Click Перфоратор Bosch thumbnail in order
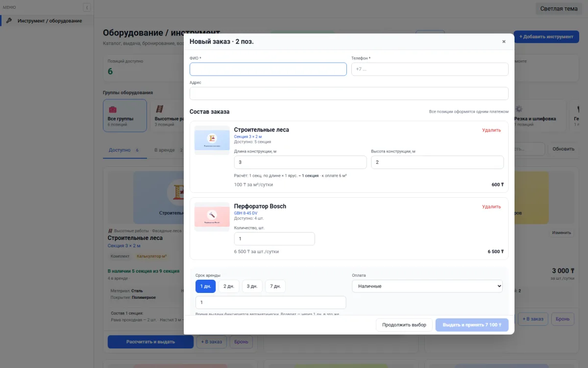This screenshot has height=368, width=588. coord(212,216)
